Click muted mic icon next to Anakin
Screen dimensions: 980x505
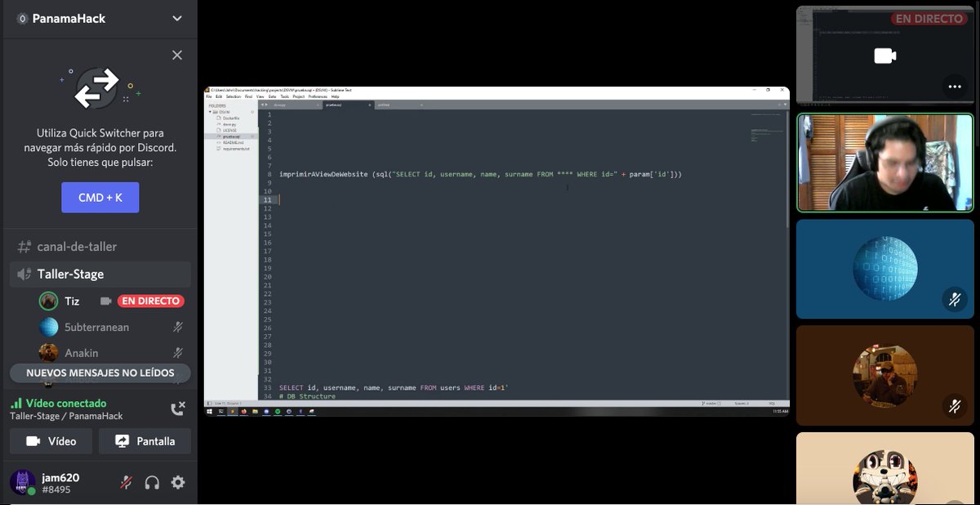tap(177, 353)
